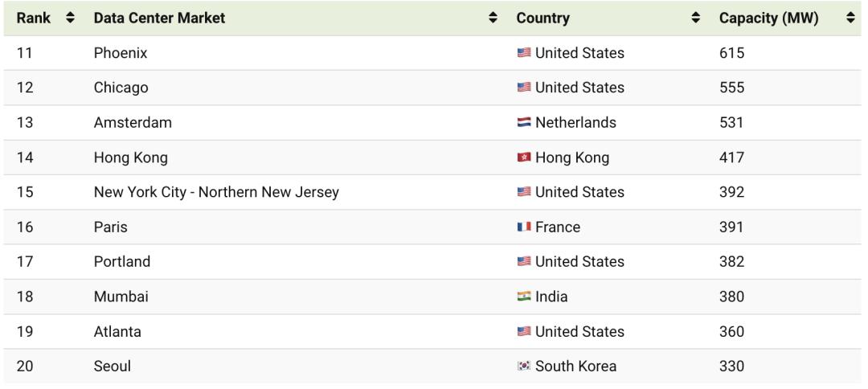Click the France flag next to Paris
Screen dimensions: 868x389
524,227
